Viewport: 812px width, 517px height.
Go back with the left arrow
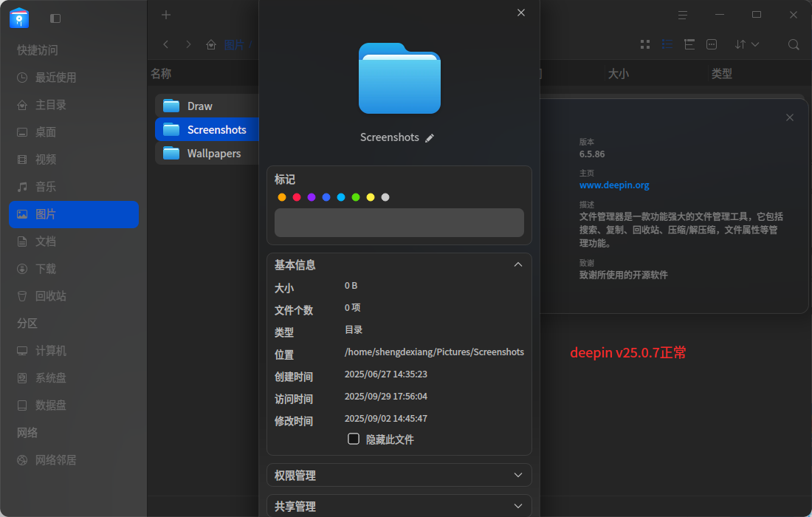coord(165,44)
